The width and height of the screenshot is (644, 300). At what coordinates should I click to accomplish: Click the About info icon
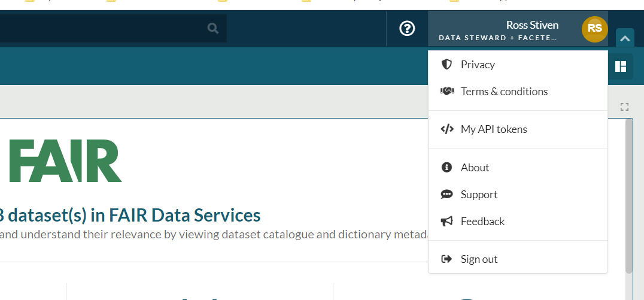[x=446, y=168]
